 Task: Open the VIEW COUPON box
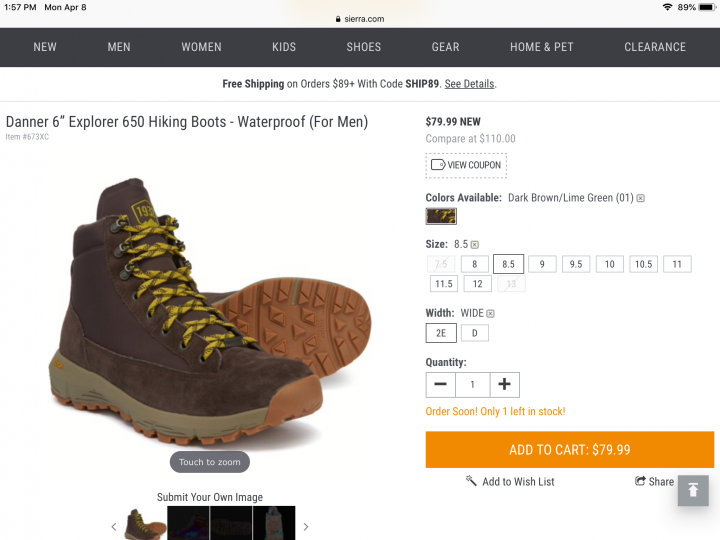pyautogui.click(x=466, y=165)
